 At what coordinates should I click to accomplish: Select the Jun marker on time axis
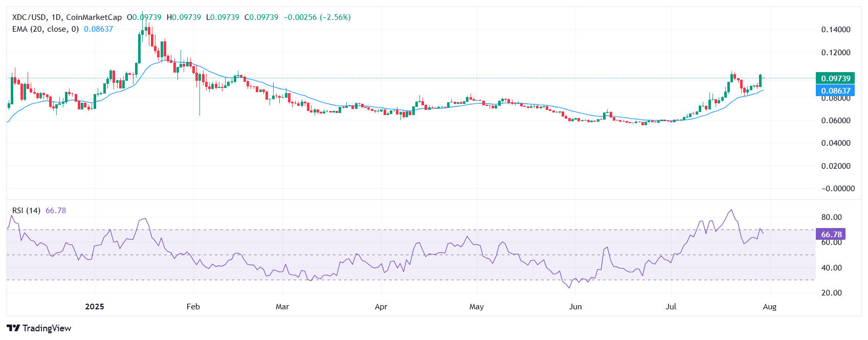tap(575, 307)
